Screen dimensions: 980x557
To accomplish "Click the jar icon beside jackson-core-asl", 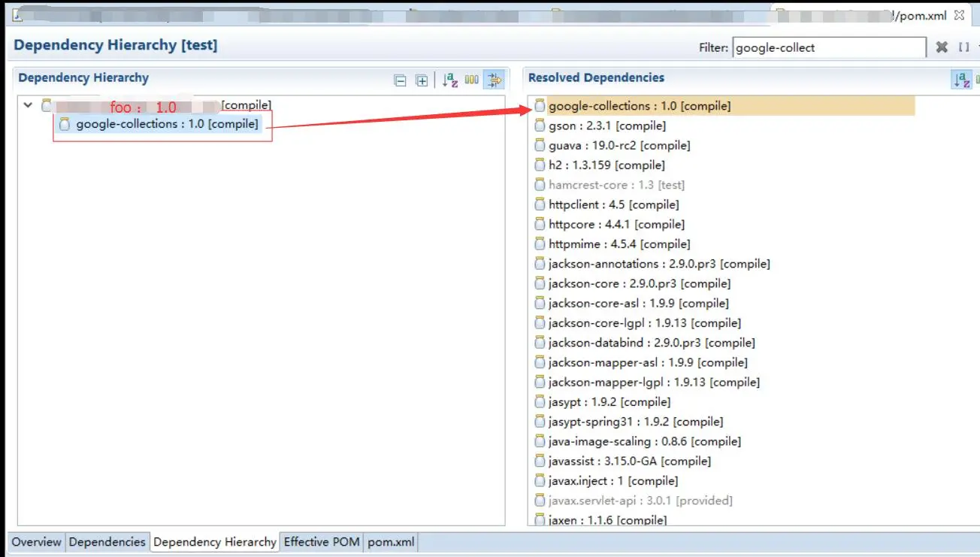I will coord(540,303).
